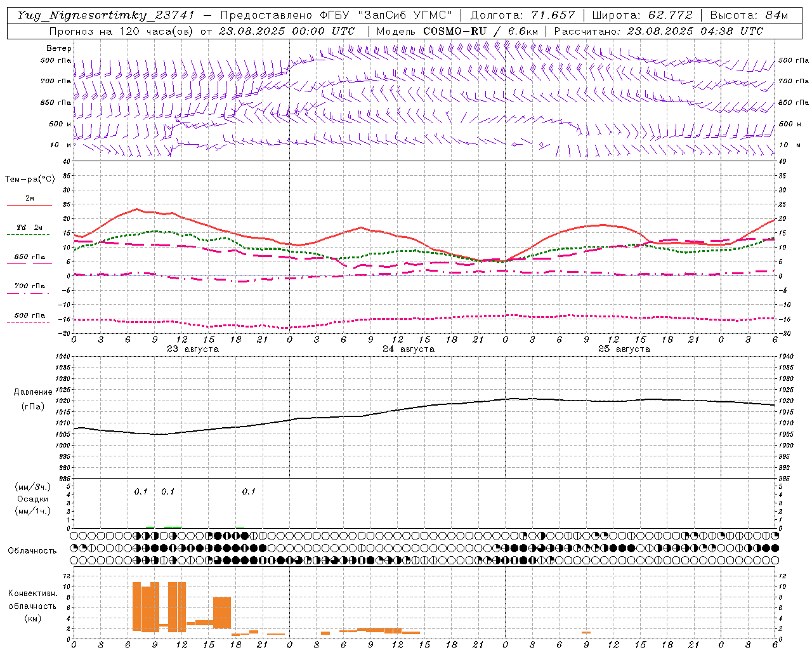Click the lone small orange bar on 25 августа
812x650 pixels.
pyautogui.click(x=586, y=632)
